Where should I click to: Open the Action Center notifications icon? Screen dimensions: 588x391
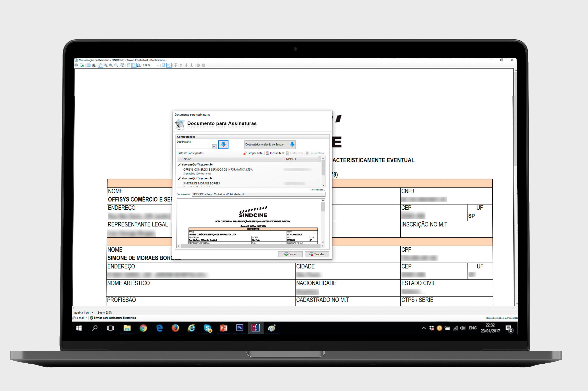pos(509,329)
